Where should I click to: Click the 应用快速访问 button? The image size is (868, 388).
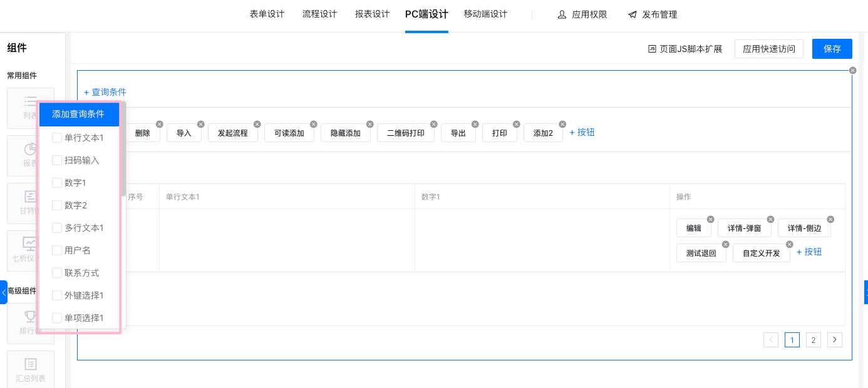pos(768,49)
